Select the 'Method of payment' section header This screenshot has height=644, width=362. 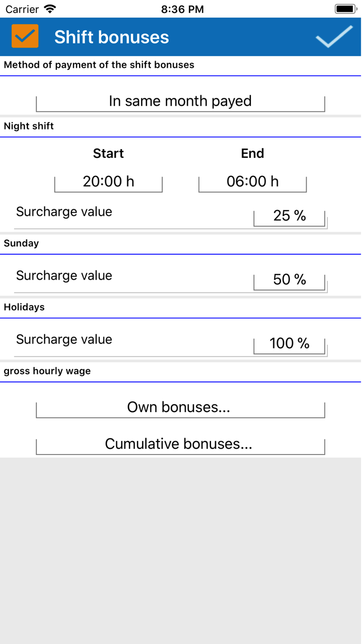98,65
